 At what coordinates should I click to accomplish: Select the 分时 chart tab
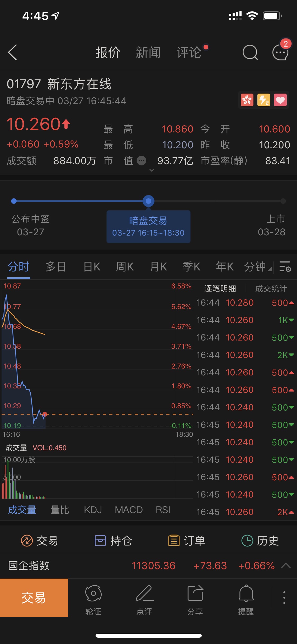[18, 267]
